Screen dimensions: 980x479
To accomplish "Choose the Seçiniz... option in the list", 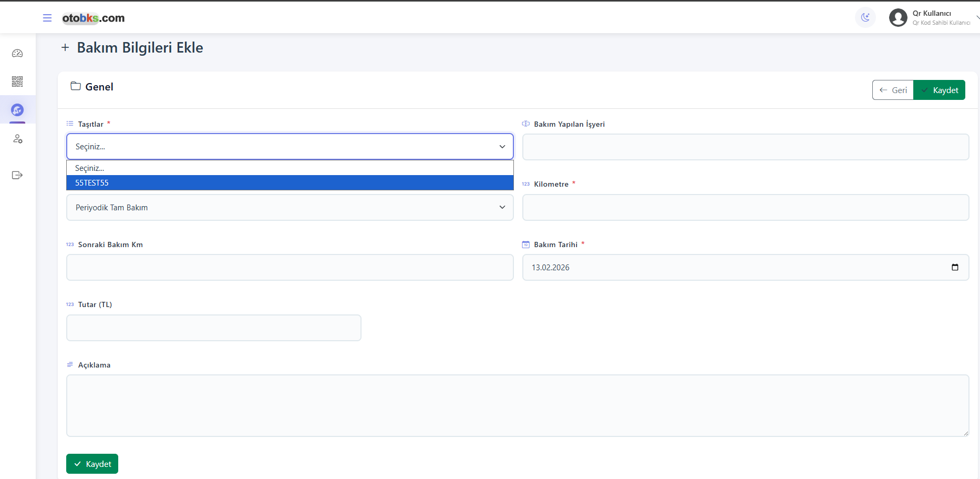I will coord(290,168).
